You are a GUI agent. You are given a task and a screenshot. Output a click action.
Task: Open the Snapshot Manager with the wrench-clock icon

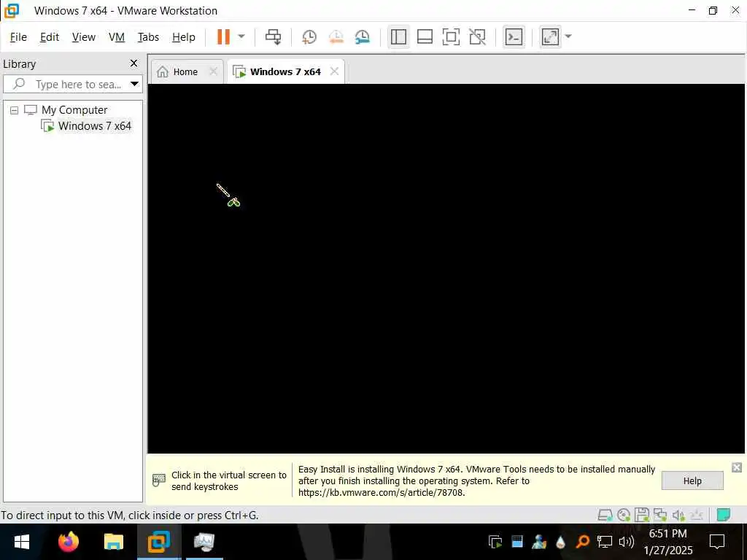(x=363, y=36)
